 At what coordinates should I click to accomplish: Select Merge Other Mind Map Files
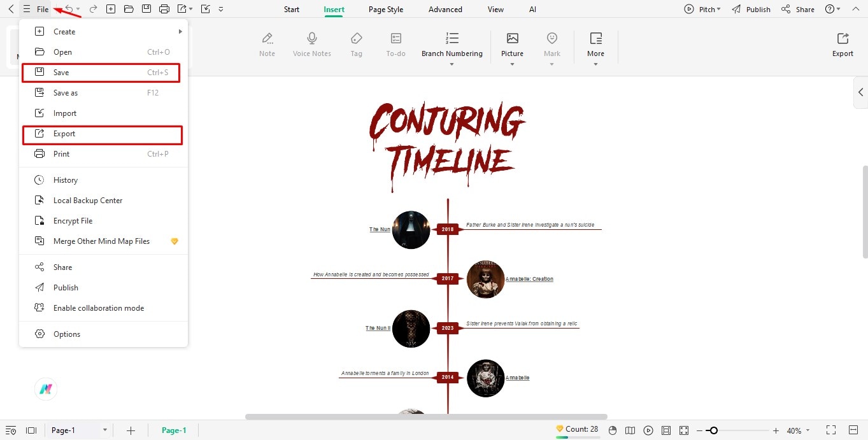point(104,241)
